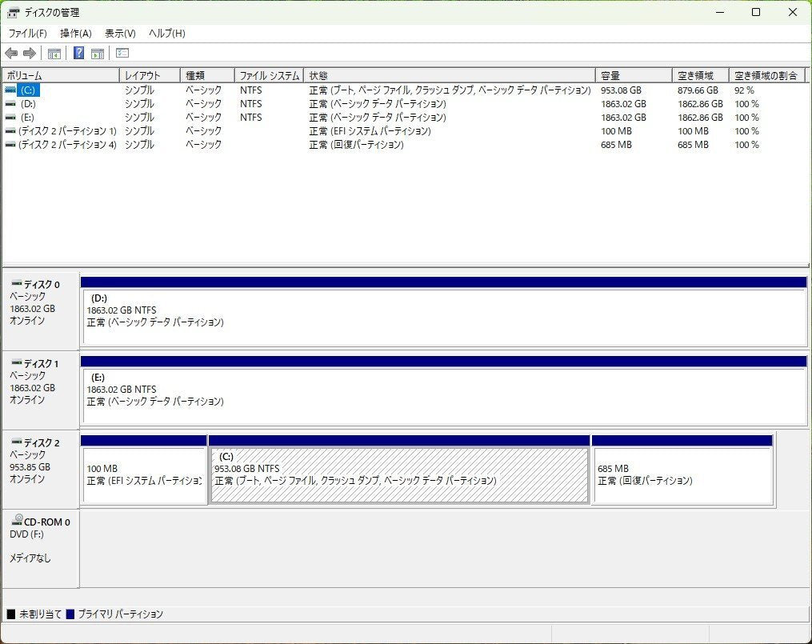Open Help via blue question mark icon

tap(79, 54)
